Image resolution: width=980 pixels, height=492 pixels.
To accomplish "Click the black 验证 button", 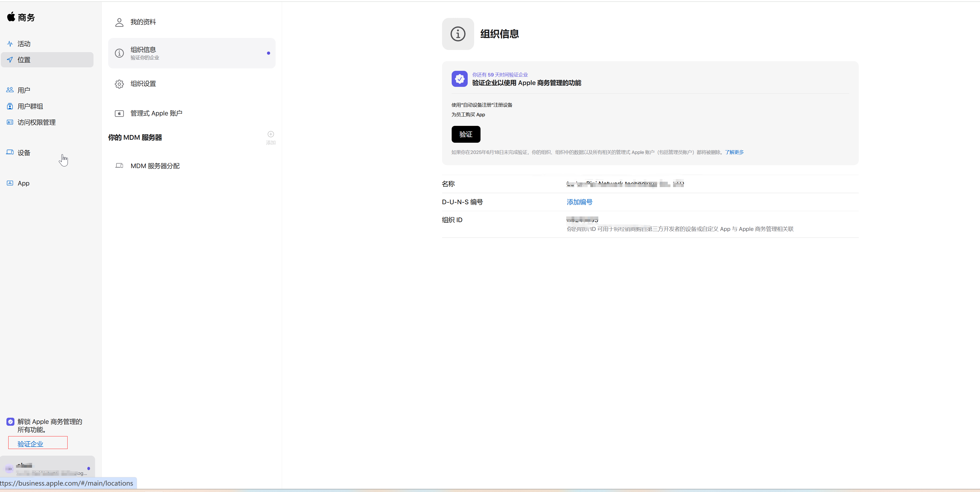I will [466, 134].
